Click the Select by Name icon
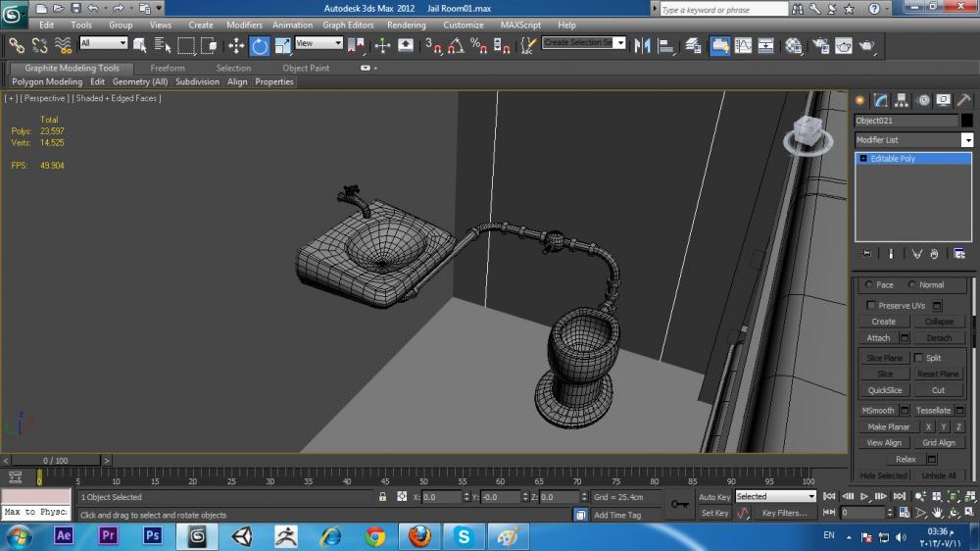 [x=162, y=45]
